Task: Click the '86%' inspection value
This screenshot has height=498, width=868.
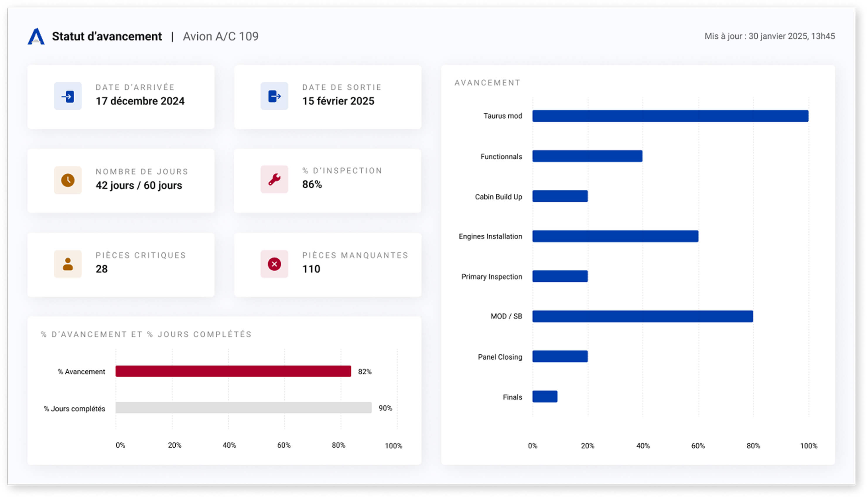Action: point(312,184)
